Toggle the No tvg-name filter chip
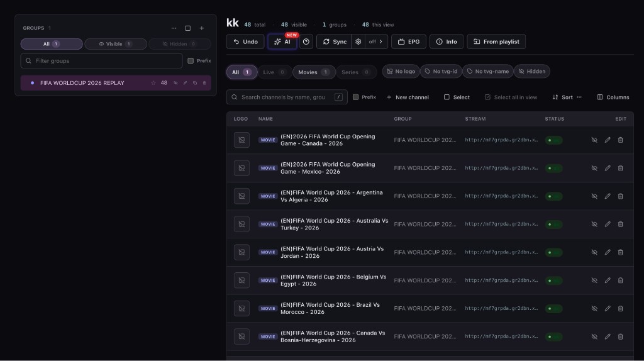Screen dimensions: 644x361 click(487, 71)
